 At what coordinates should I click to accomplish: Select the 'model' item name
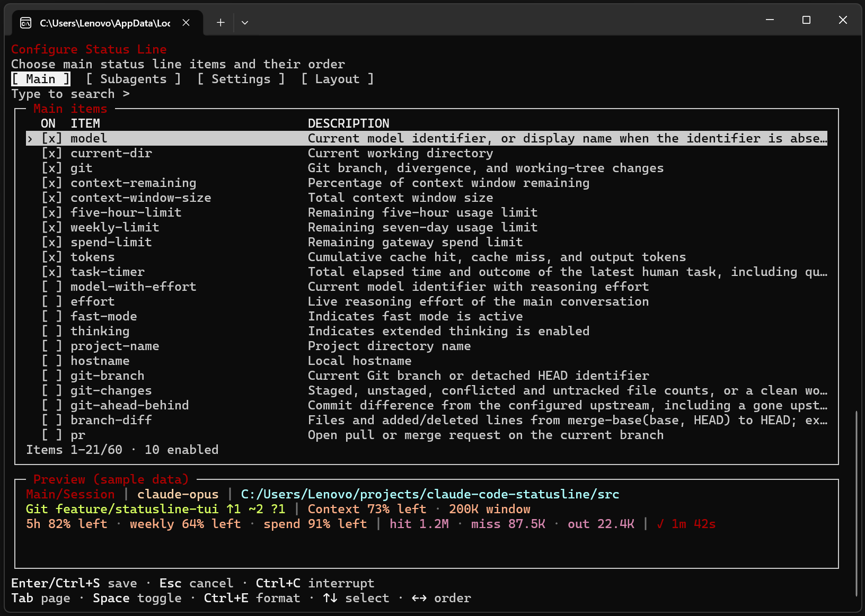pos(89,138)
